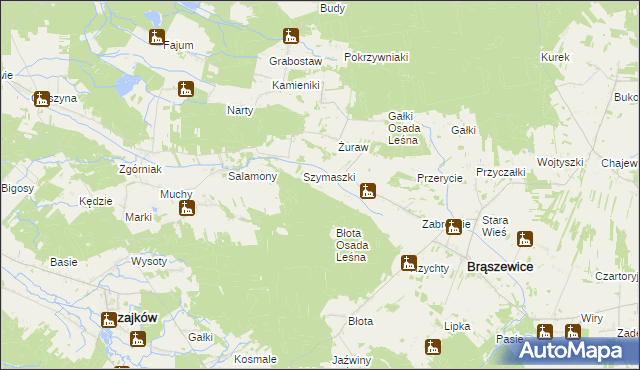Screen dimensions: 640x370
Task: Select the Szymaszki label
Action: (x=329, y=177)
